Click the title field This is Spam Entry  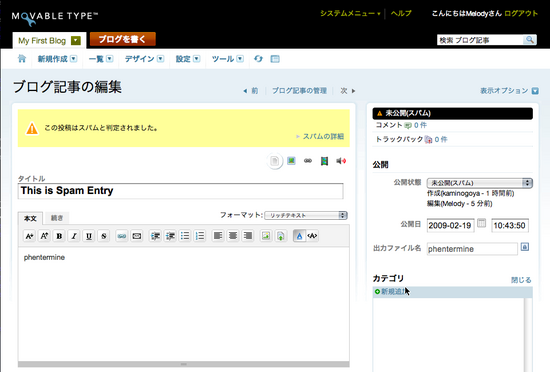tap(181, 191)
